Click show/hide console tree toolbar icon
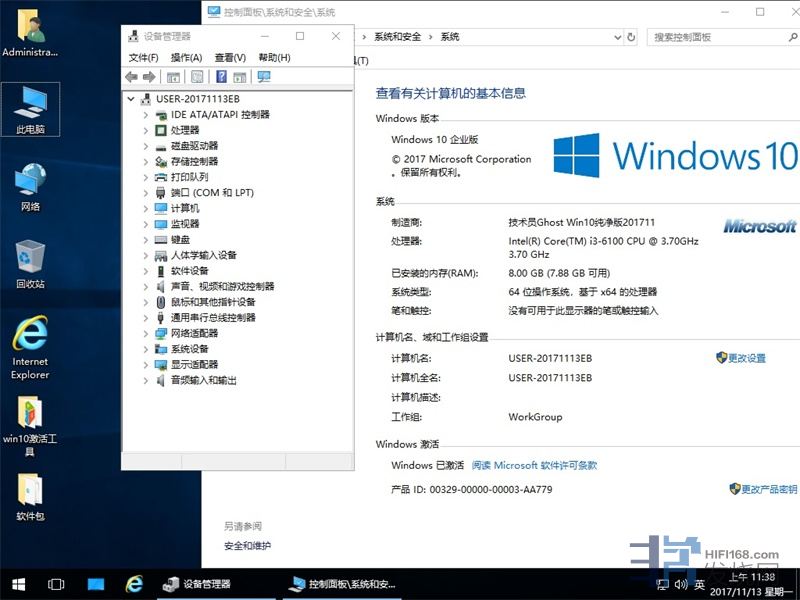This screenshot has width=800, height=600. click(173, 77)
